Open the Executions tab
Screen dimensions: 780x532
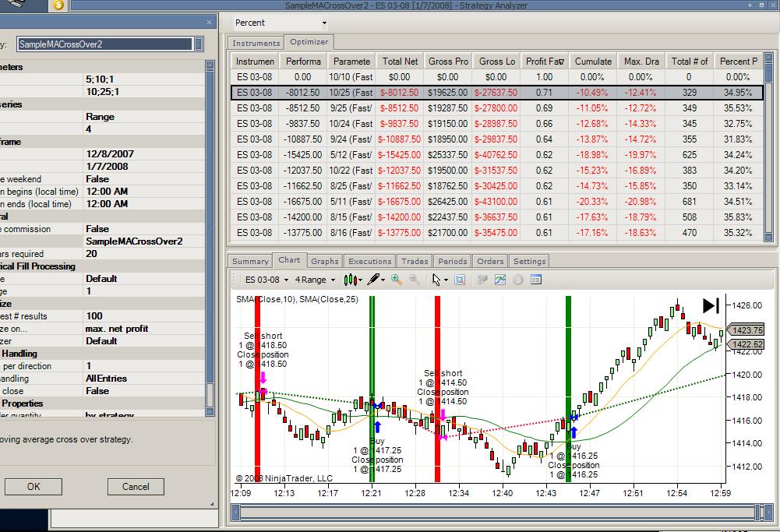[370, 261]
